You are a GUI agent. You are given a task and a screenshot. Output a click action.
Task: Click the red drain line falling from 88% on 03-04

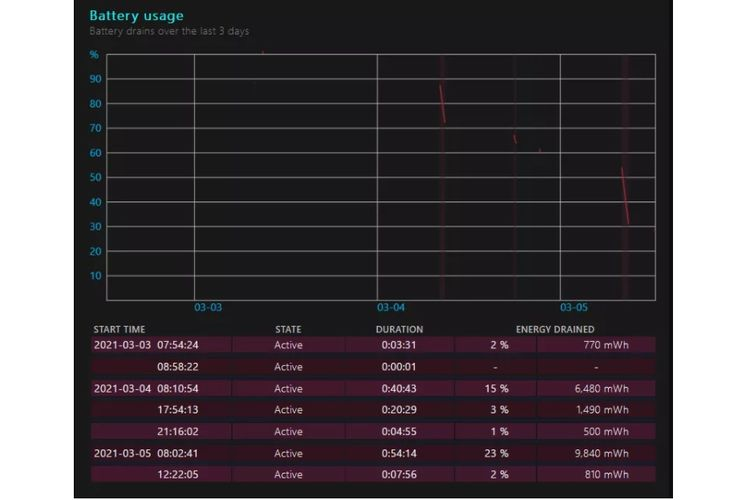442,104
